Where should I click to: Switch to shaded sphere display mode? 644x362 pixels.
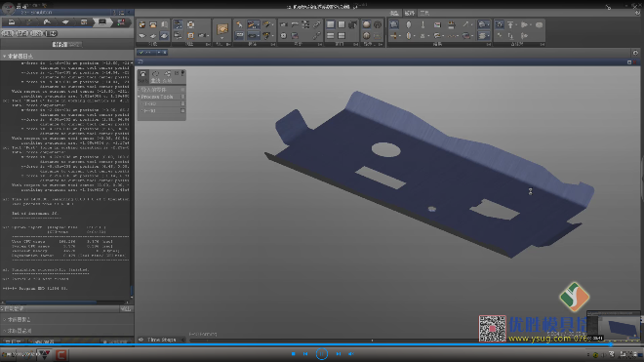coord(366,24)
